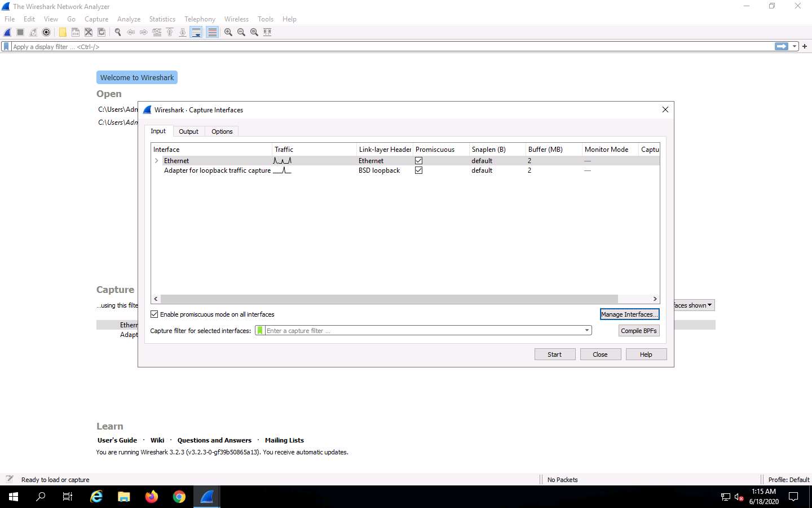Click the go to specified packet icon
Image resolution: width=812 pixels, height=508 pixels.
(x=157, y=32)
